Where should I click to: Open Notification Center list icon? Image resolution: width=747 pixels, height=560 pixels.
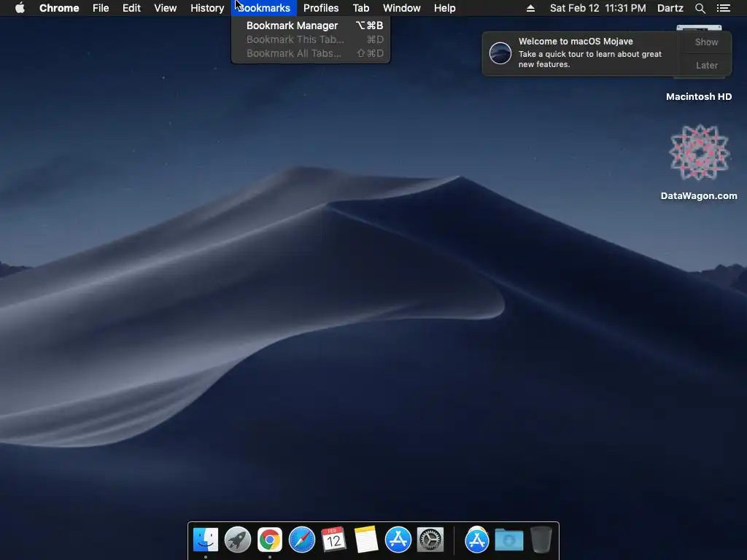pos(724,8)
